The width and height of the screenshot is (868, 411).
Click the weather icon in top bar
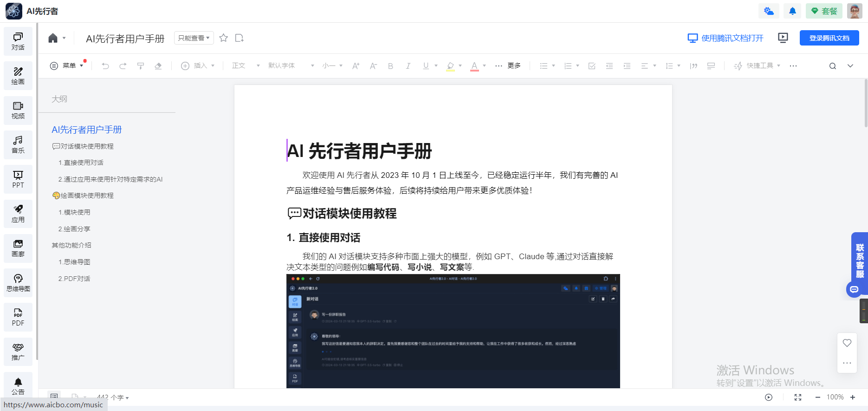[769, 11]
